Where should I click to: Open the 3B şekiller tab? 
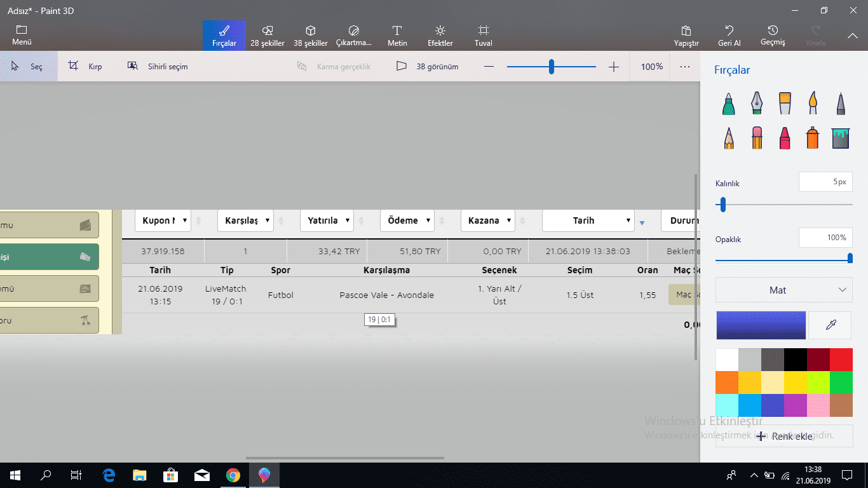click(x=311, y=36)
